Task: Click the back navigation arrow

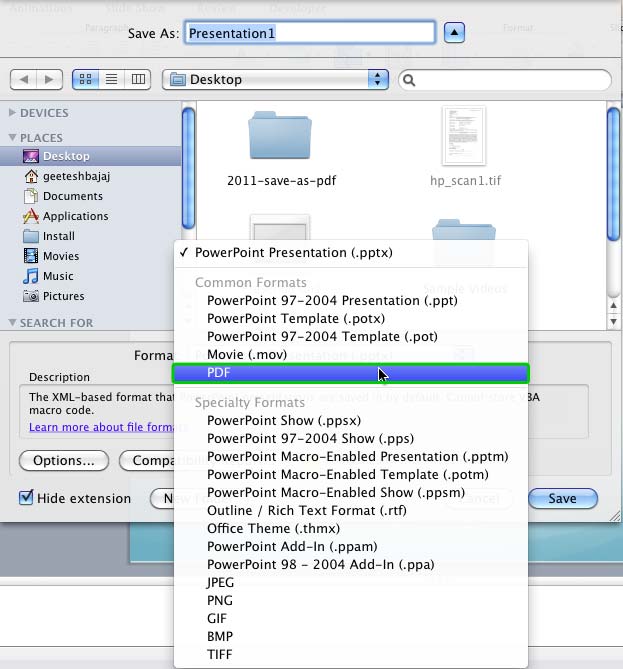Action: click(24, 79)
